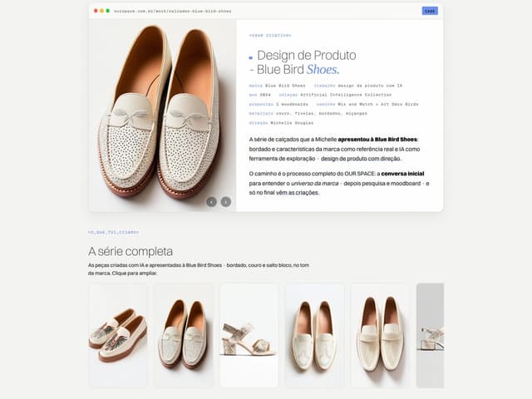Viewport: 532px width, 399px height.
Task: Click the blue CASE badge button
Action: pos(430,11)
